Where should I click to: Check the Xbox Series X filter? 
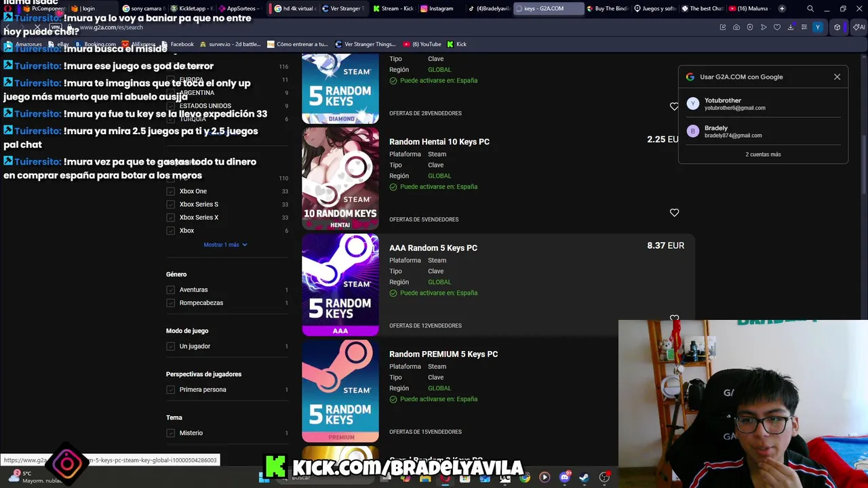(x=171, y=218)
